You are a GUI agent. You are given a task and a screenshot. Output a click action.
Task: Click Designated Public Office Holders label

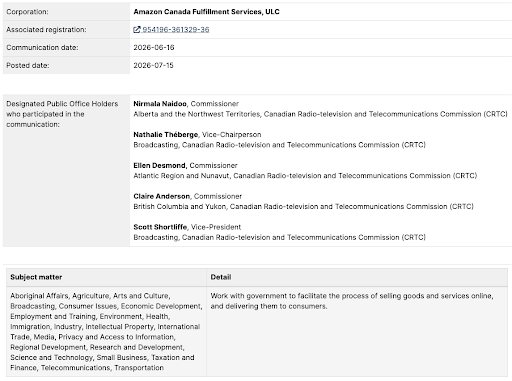coord(62,114)
